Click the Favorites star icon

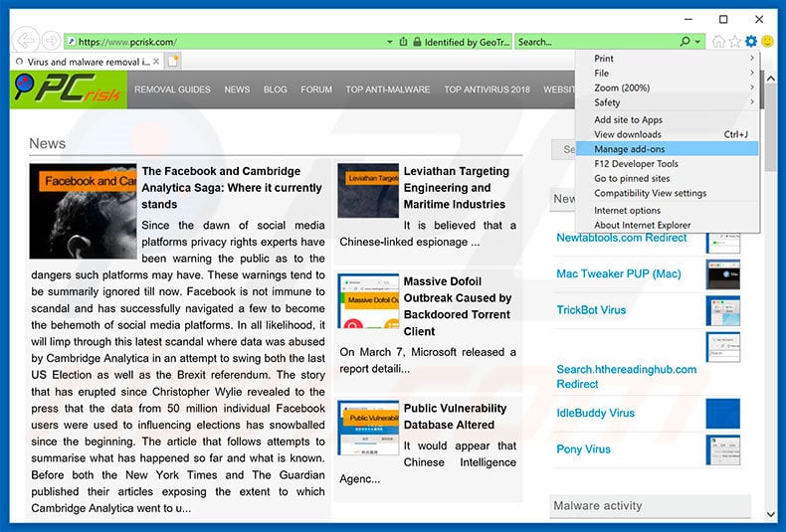pyautogui.click(x=735, y=42)
